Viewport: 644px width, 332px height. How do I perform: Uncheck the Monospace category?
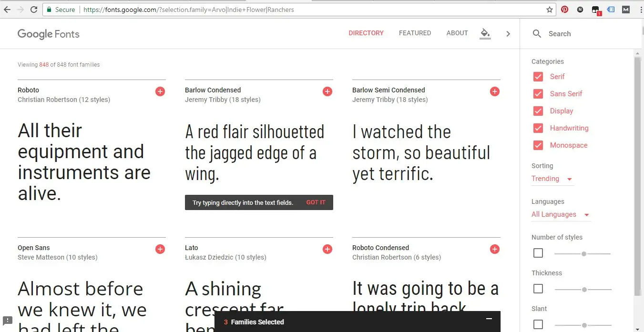pos(538,145)
